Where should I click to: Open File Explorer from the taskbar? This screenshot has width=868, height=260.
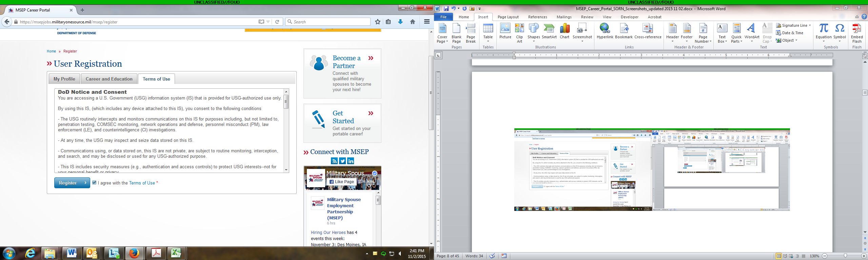[x=50, y=253]
